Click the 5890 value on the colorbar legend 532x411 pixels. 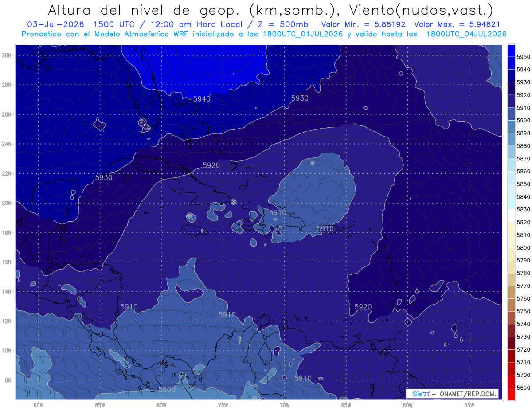coord(524,133)
